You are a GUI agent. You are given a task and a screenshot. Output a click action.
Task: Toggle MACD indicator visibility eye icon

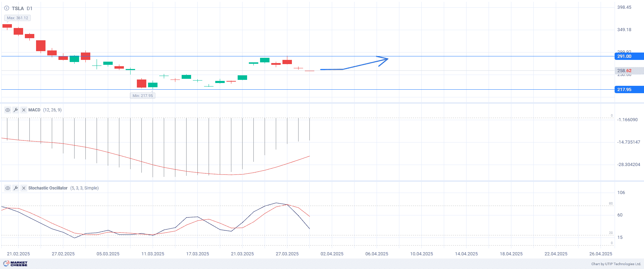click(8, 110)
